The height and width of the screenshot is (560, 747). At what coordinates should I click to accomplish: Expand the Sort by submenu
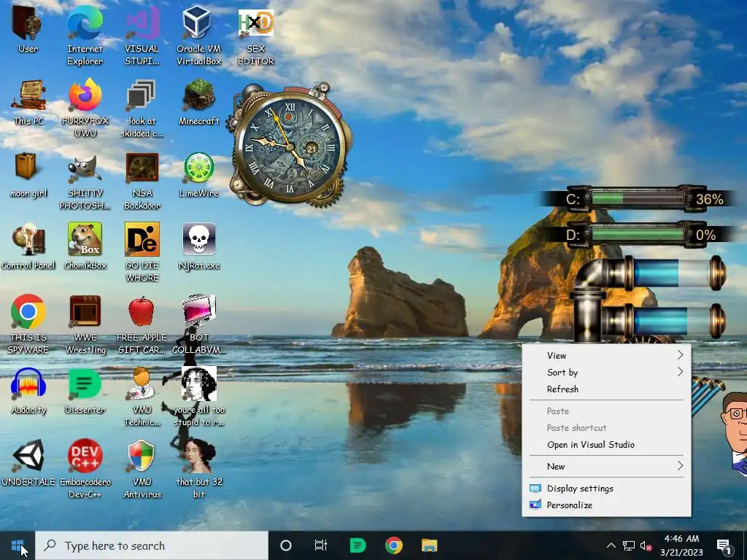(x=606, y=373)
